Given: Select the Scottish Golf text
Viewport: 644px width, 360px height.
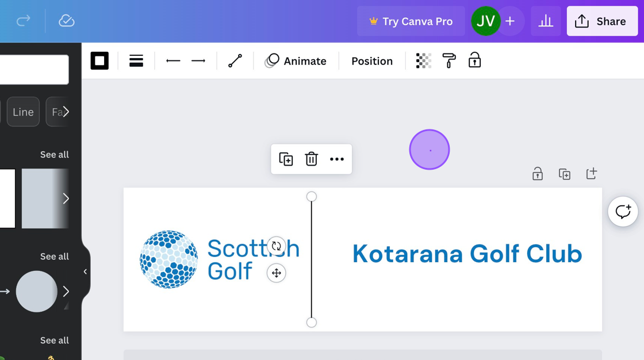Looking at the screenshot, I should (254, 260).
